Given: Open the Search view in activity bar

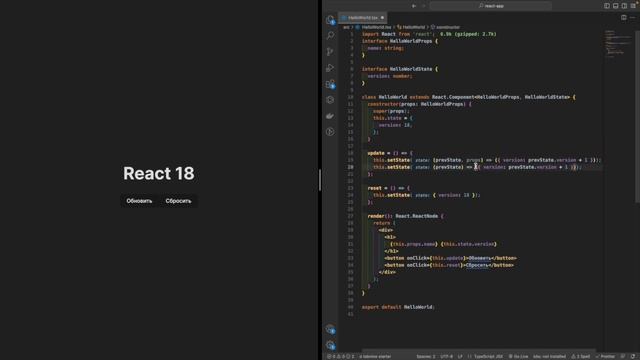Looking at the screenshot, I should pyautogui.click(x=330, y=36).
